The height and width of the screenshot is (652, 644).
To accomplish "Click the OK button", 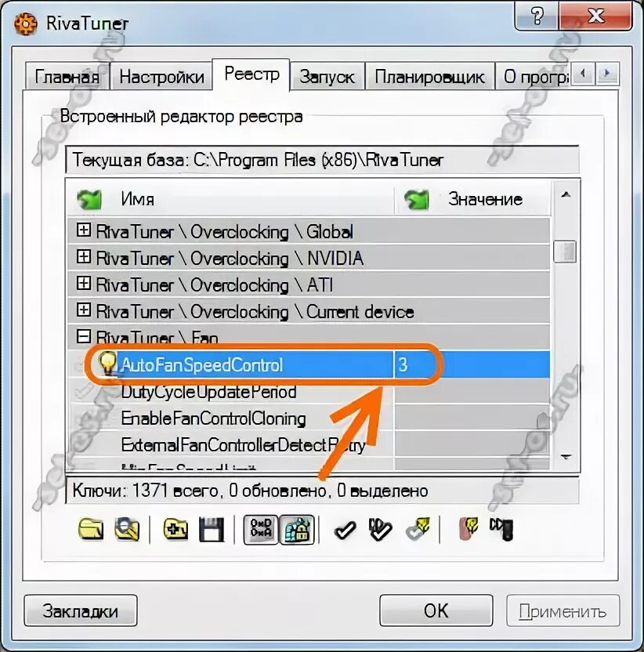I will click(436, 610).
